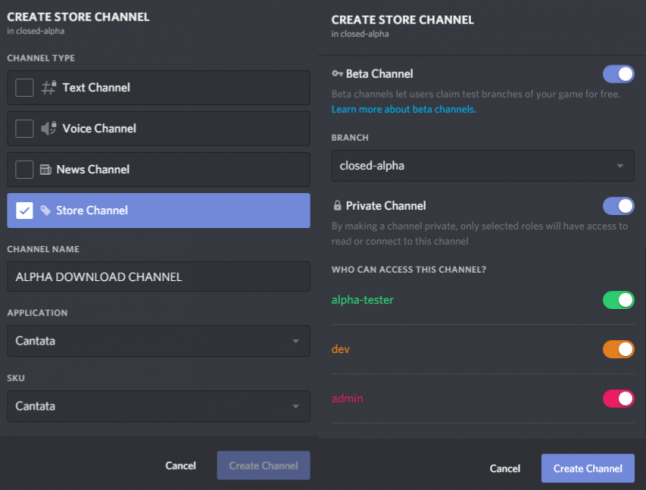Open the Branch dropdown showing closed-alpha
The height and width of the screenshot is (490, 646).
483,166
